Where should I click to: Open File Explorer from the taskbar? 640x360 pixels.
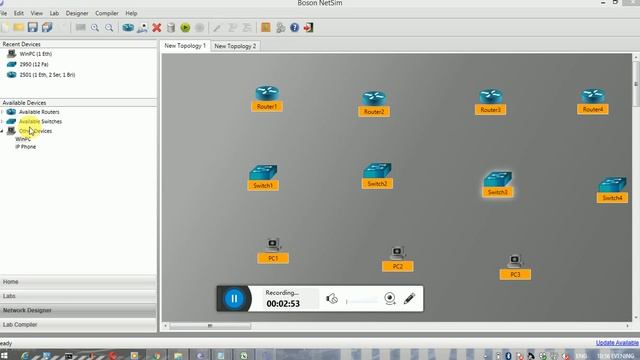(x=178, y=356)
